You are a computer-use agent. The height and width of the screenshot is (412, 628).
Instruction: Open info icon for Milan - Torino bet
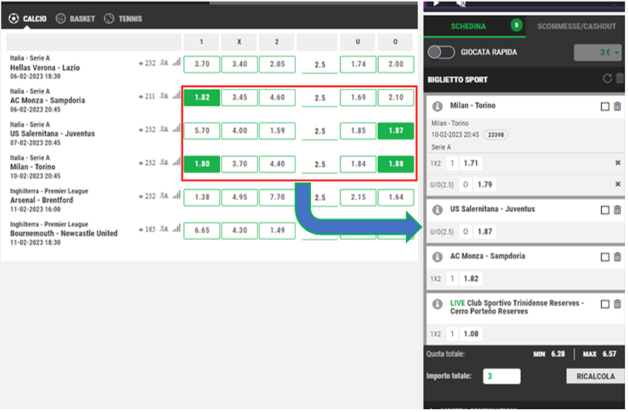(438, 107)
